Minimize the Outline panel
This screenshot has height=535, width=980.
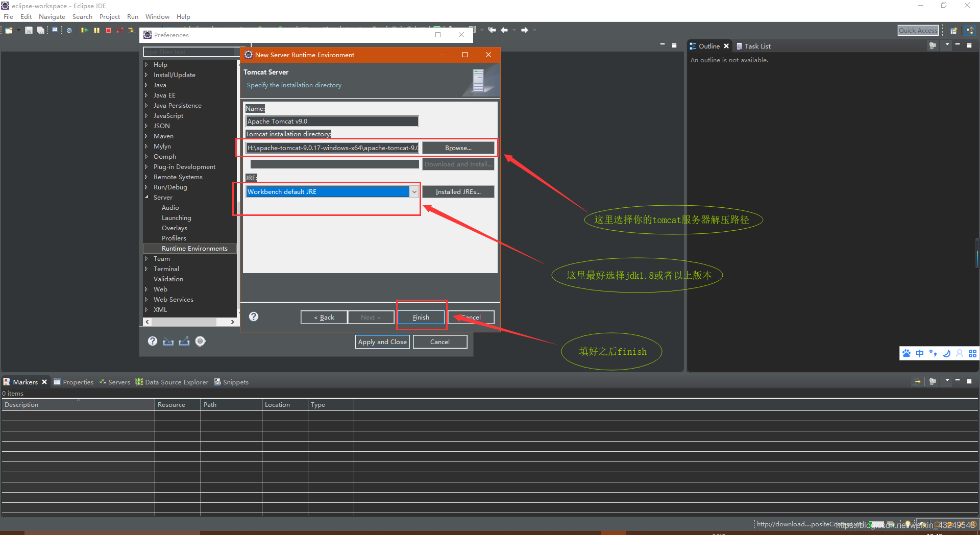tap(958, 45)
